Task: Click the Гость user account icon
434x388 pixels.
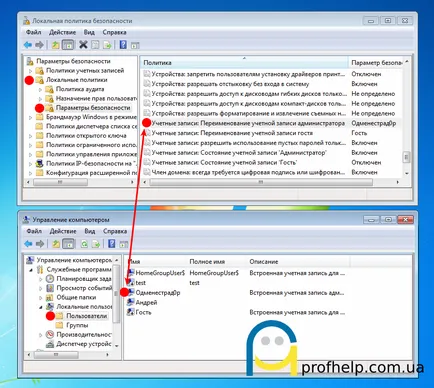Action: pyautogui.click(x=131, y=312)
